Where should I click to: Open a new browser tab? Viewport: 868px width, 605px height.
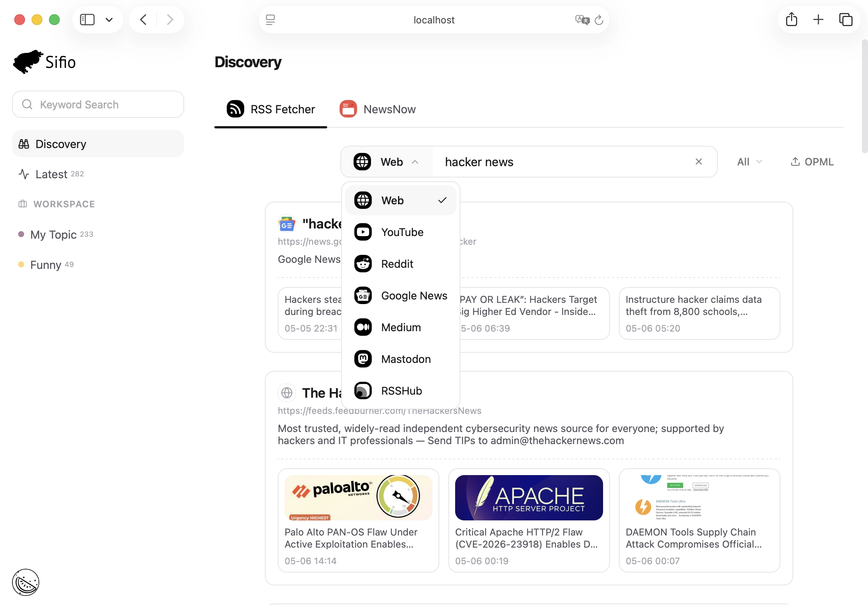819,20
